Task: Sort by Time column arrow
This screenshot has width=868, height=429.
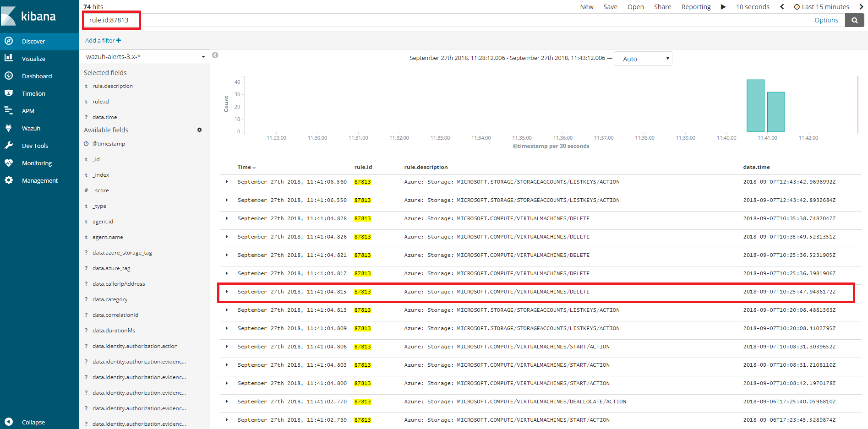Action: pyautogui.click(x=254, y=168)
